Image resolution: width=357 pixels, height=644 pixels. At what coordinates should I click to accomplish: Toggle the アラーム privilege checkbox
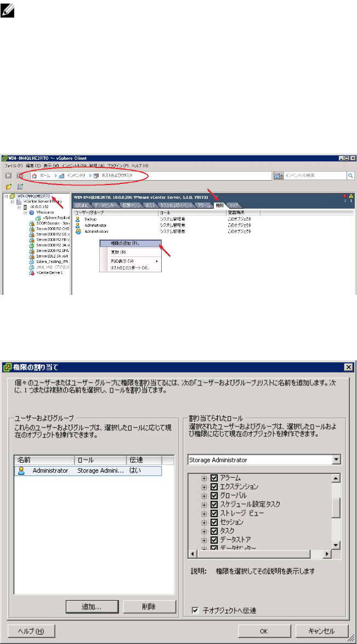click(x=214, y=478)
